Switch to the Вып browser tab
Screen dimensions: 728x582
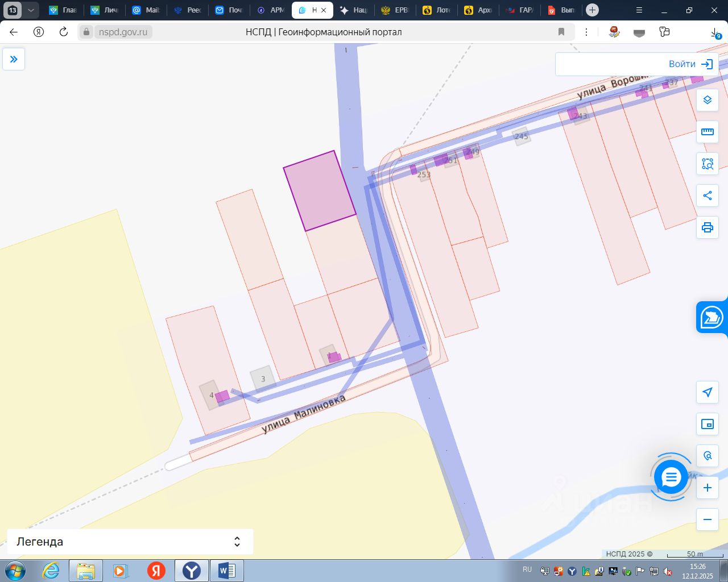coord(561,10)
